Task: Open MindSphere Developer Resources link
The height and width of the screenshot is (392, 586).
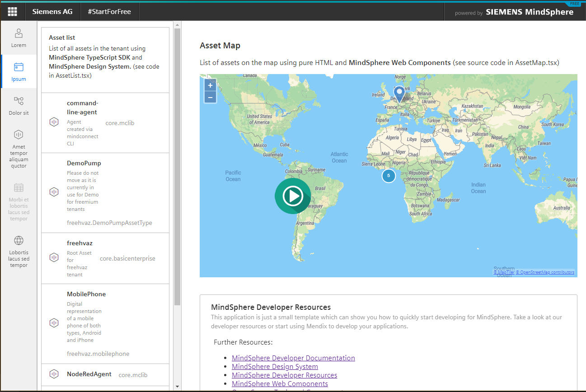Action: point(284,375)
